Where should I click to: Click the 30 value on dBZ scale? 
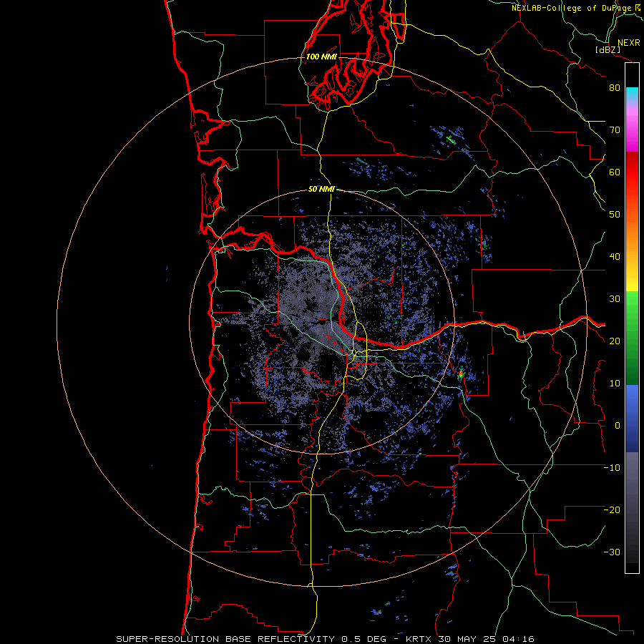(615, 299)
